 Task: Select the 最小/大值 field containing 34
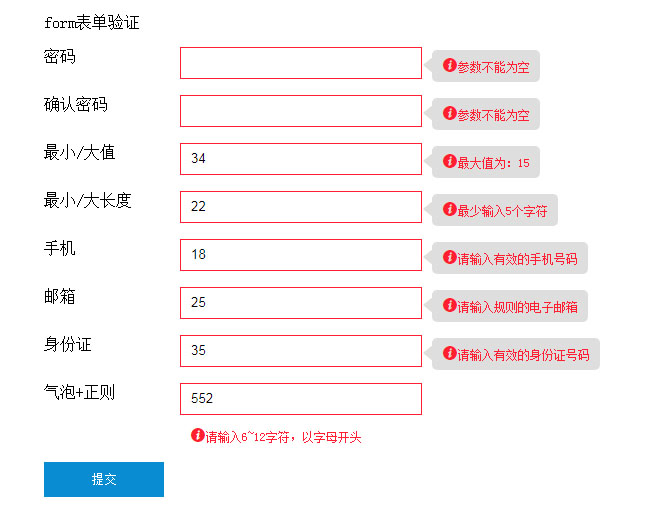pyautogui.click(x=300, y=159)
